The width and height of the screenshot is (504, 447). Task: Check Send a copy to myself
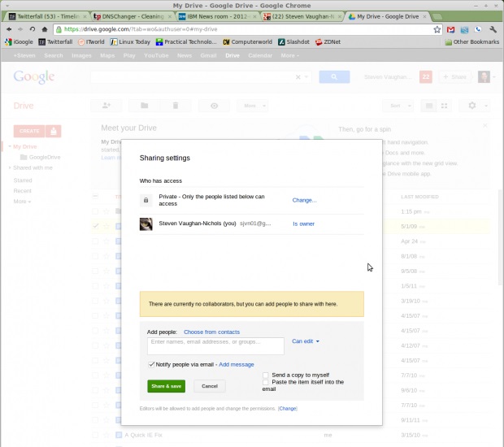[266, 375]
